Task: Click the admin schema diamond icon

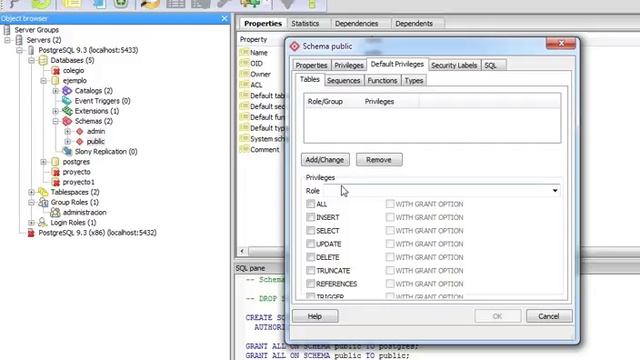Action: click(80, 131)
